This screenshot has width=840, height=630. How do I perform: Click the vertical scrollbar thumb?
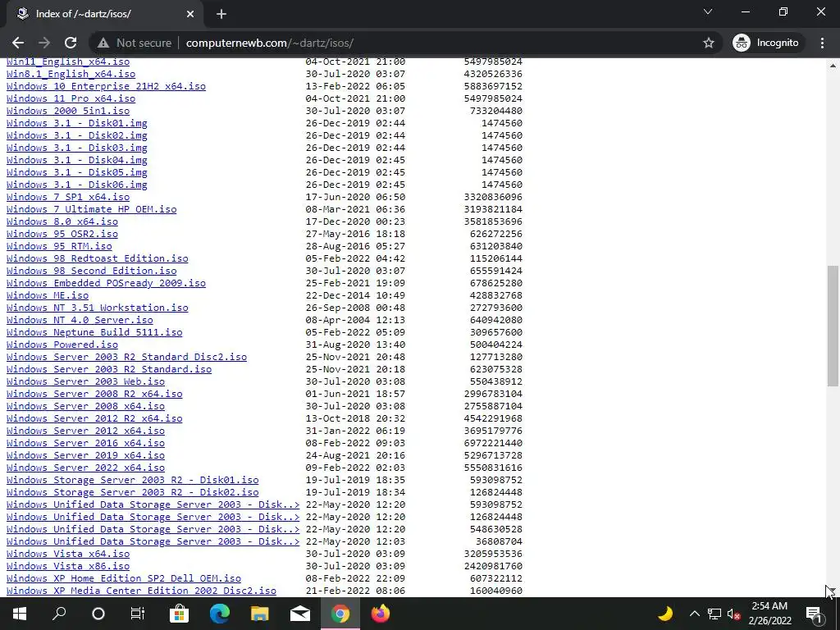(833, 326)
